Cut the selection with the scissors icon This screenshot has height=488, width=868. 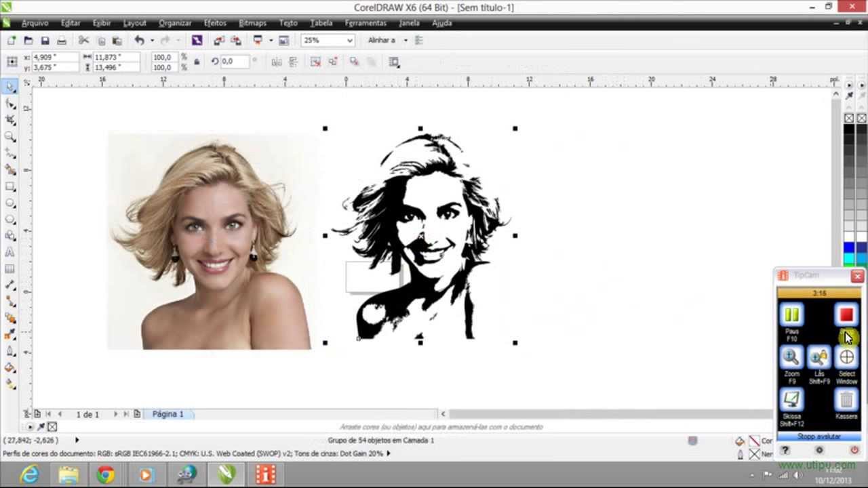[x=84, y=41]
